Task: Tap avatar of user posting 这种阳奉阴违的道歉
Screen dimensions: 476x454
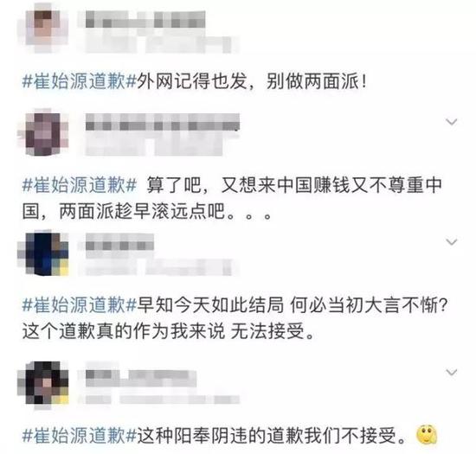Action: click(x=45, y=384)
